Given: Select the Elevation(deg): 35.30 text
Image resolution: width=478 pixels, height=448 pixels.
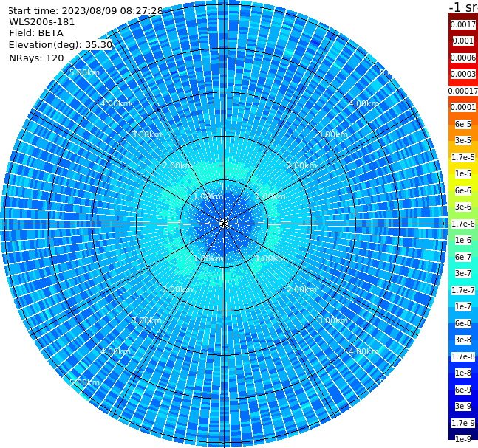Looking at the screenshot, I should point(61,45).
